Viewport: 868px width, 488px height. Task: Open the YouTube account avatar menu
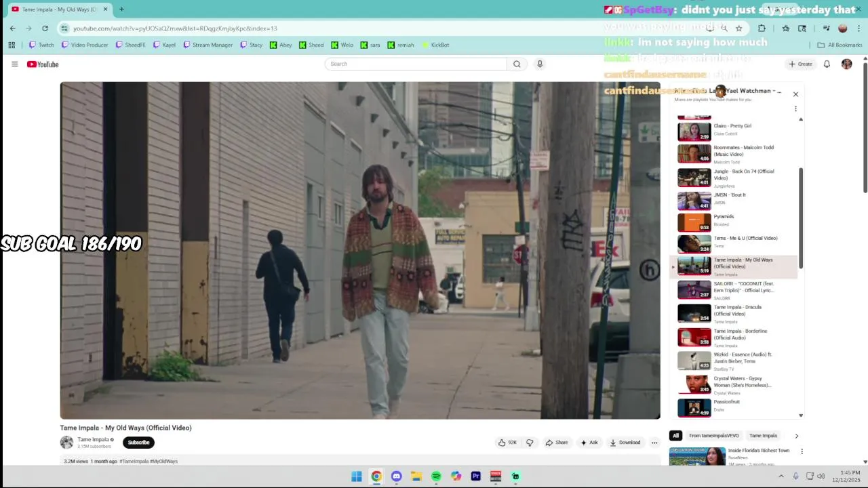(x=846, y=64)
